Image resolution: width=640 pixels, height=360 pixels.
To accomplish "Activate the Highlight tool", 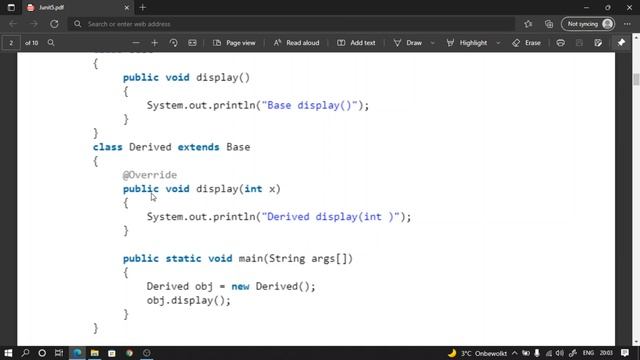I will pos(467,43).
